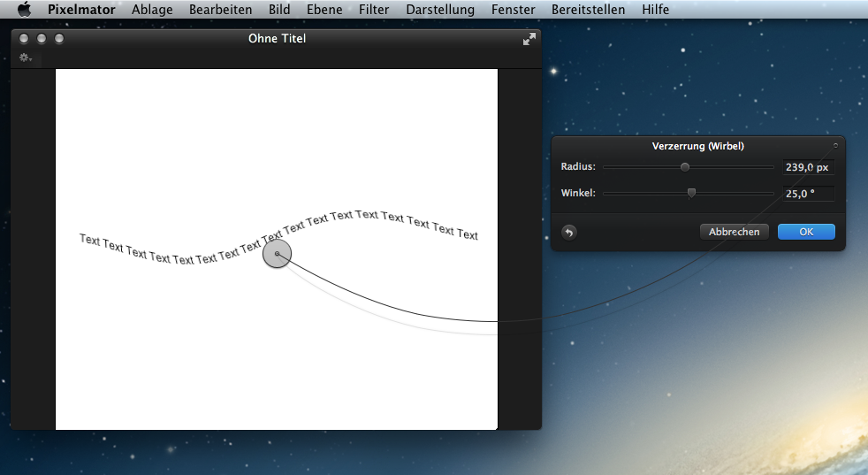This screenshot has height=475, width=868.
Task: Click the twirl center handle on canvas
Action: click(277, 255)
